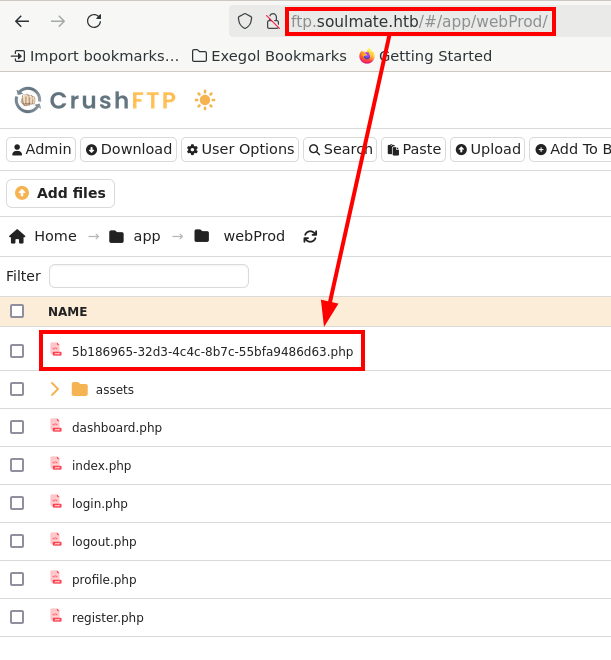Click the insecure connection padlock icon
The width and height of the screenshot is (611, 660).
[272, 21]
